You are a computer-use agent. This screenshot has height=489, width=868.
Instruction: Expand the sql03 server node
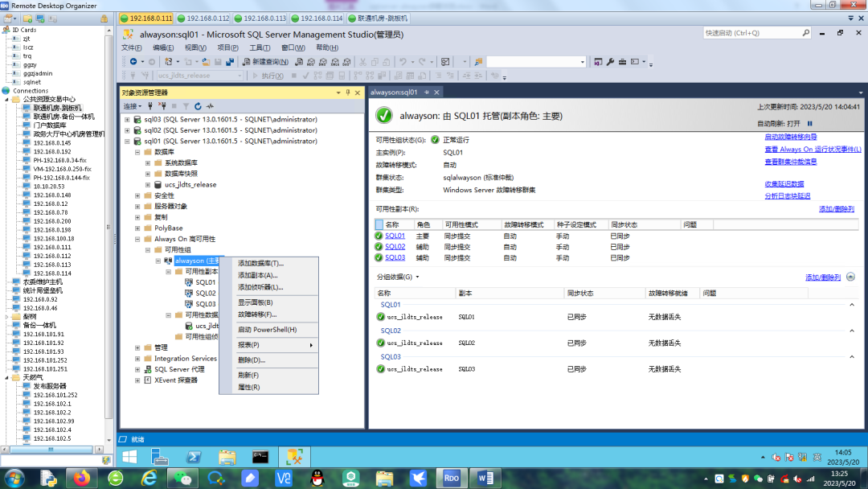(x=127, y=119)
